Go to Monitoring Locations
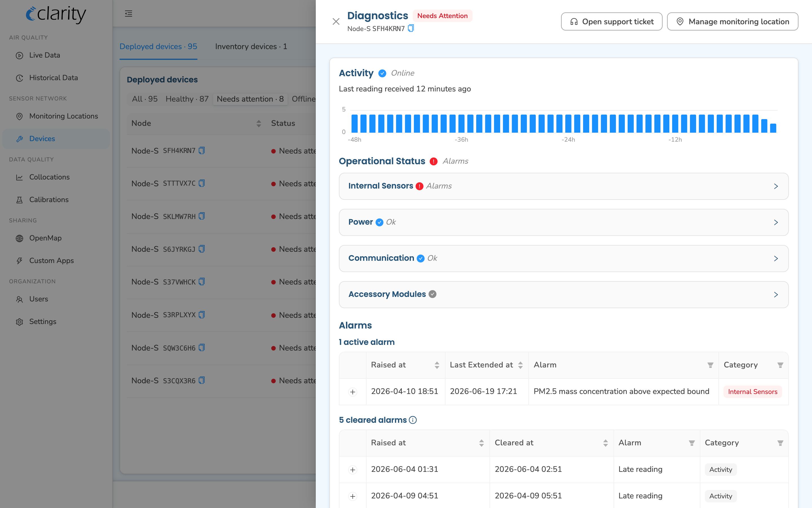Image resolution: width=812 pixels, height=508 pixels. tap(56, 116)
